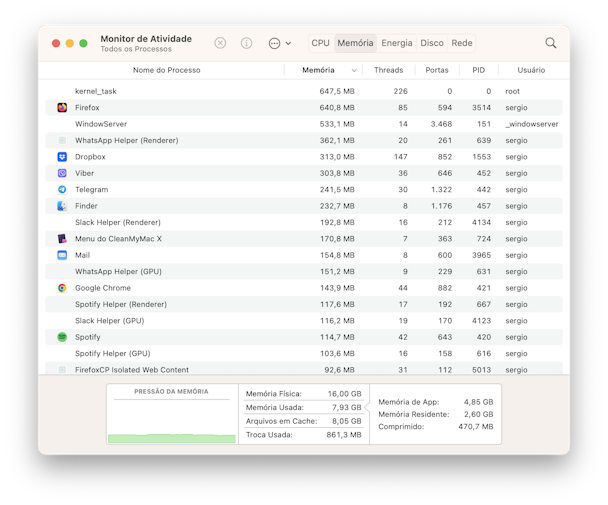The image size is (608, 505).
Task: Select the Spotify Helper (Renderer) process
Action: coord(121,304)
